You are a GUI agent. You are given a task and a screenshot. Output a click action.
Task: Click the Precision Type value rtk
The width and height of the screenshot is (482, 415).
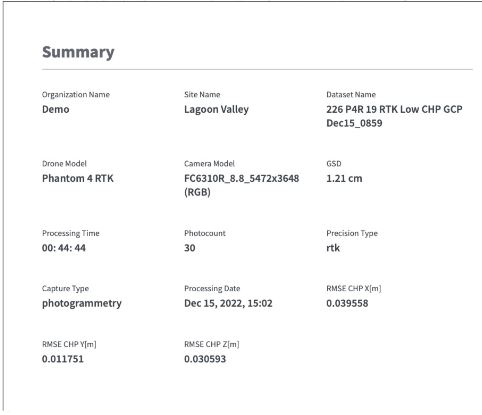333,248
